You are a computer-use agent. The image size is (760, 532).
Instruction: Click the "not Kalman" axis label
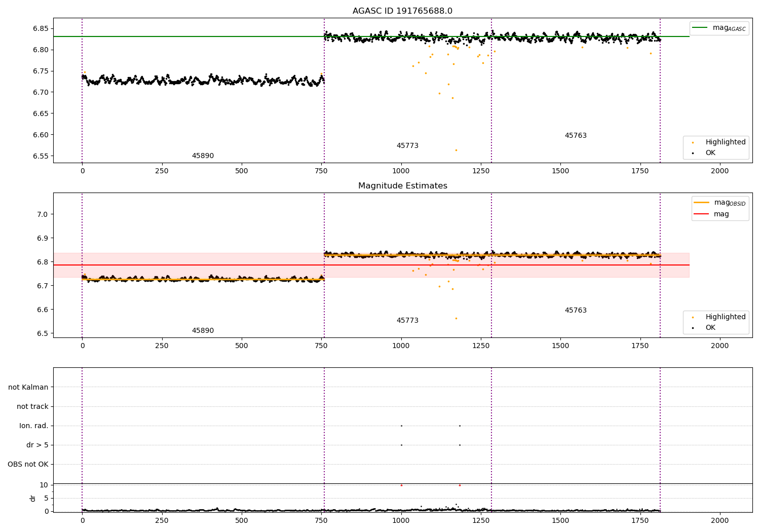(28, 387)
